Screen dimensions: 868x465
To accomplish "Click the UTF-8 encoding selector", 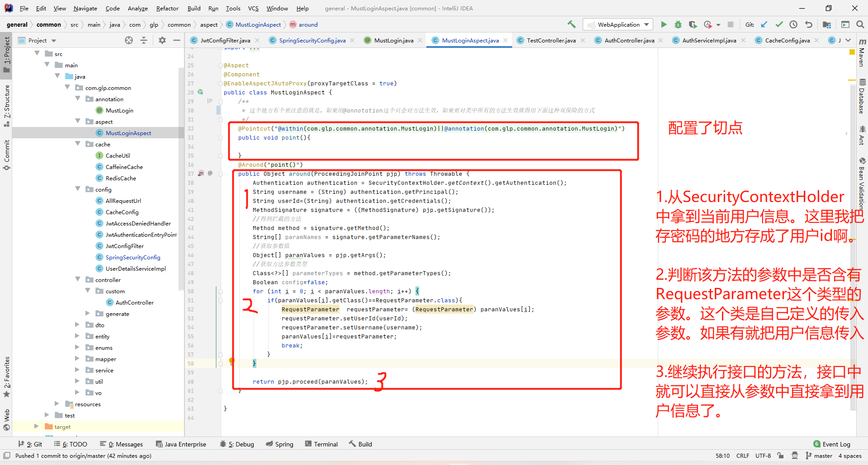I will [x=763, y=456].
